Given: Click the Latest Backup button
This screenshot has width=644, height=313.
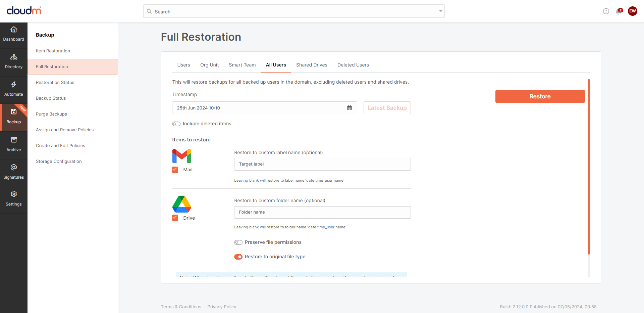Looking at the screenshot, I should 387,108.
